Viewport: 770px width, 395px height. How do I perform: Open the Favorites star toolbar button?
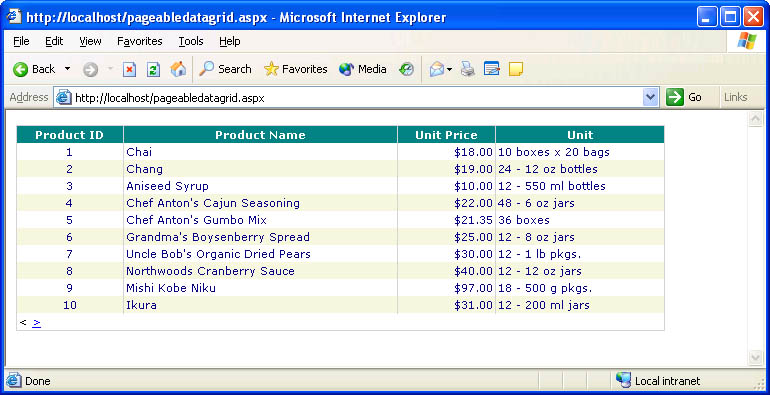(296, 69)
